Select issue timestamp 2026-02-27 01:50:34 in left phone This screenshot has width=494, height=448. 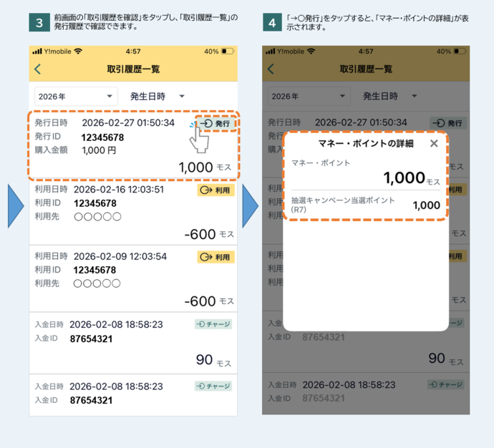[x=128, y=122]
